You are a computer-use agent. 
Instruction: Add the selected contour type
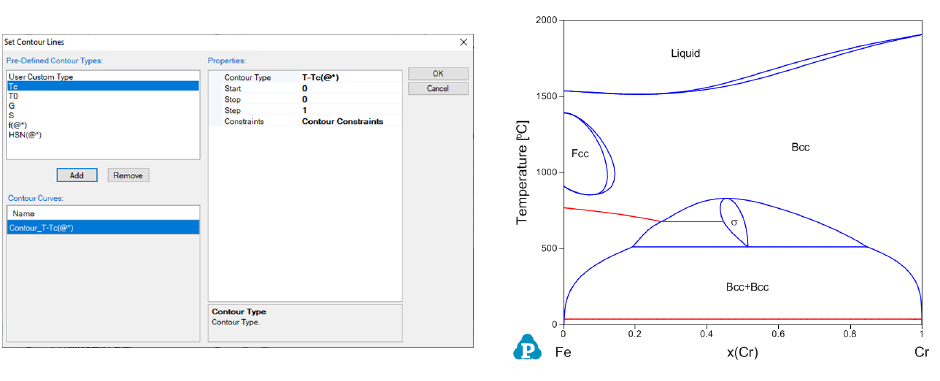[77, 176]
